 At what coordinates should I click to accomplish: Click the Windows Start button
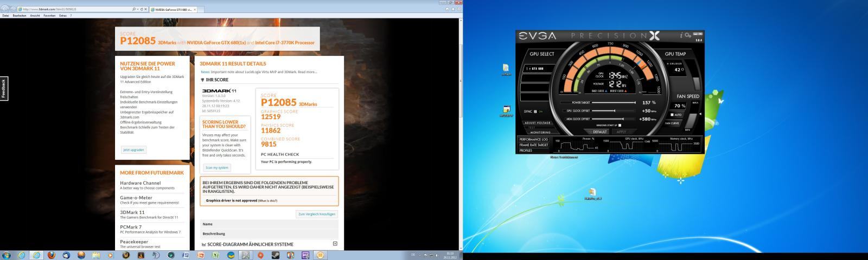[6, 255]
